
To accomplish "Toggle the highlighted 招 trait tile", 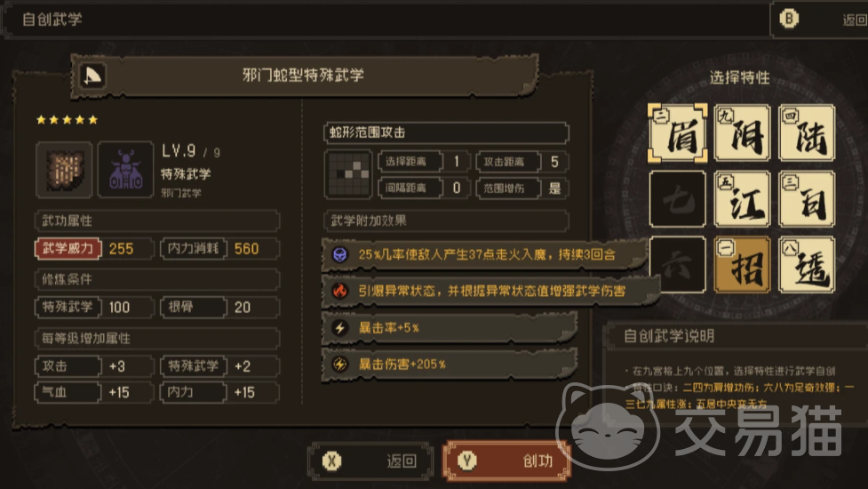I will [x=743, y=265].
